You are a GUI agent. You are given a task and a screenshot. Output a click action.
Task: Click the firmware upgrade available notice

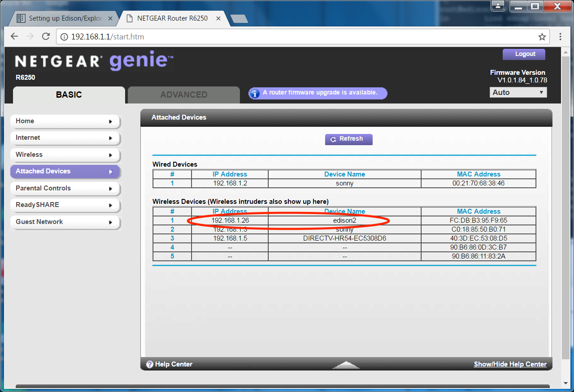point(317,93)
